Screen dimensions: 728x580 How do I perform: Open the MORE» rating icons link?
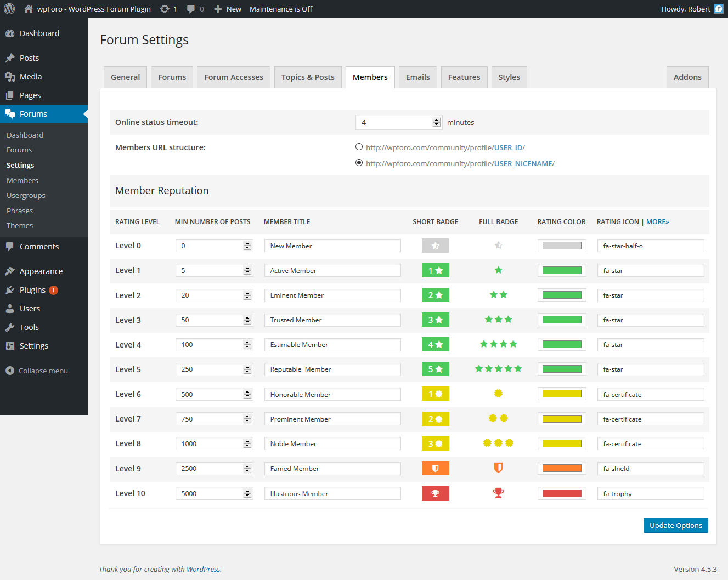coord(657,222)
